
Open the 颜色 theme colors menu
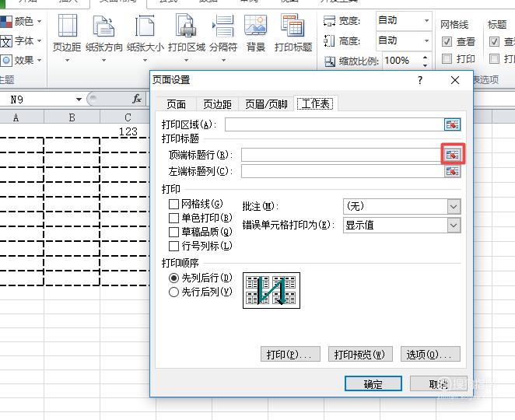[21, 21]
